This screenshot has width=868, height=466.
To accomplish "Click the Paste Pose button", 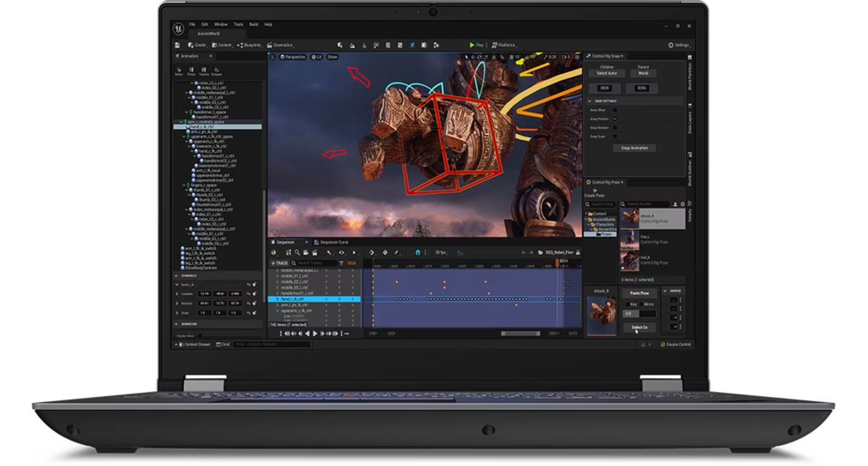I will 639,293.
